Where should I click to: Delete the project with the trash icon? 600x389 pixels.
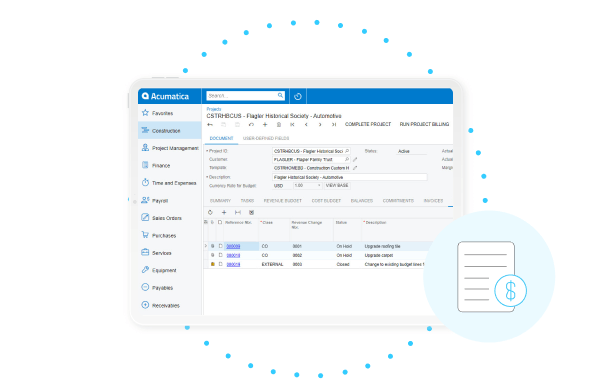(x=279, y=124)
